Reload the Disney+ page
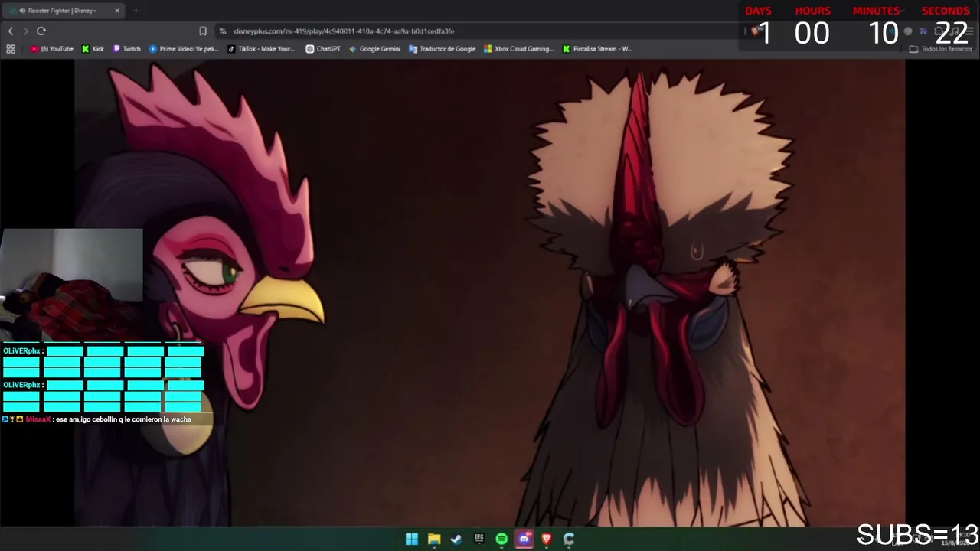Image resolution: width=980 pixels, height=551 pixels. click(x=41, y=31)
